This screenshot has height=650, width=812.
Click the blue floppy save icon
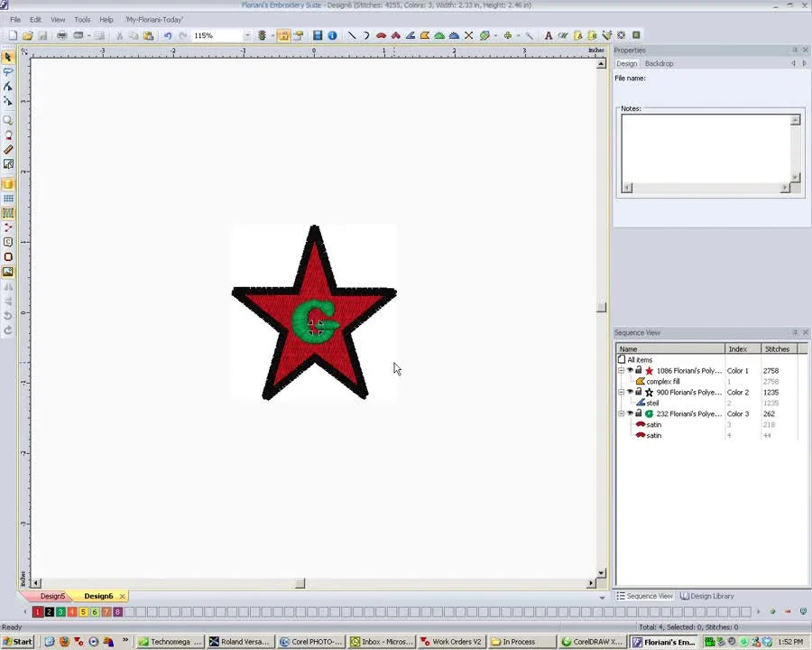point(318,35)
